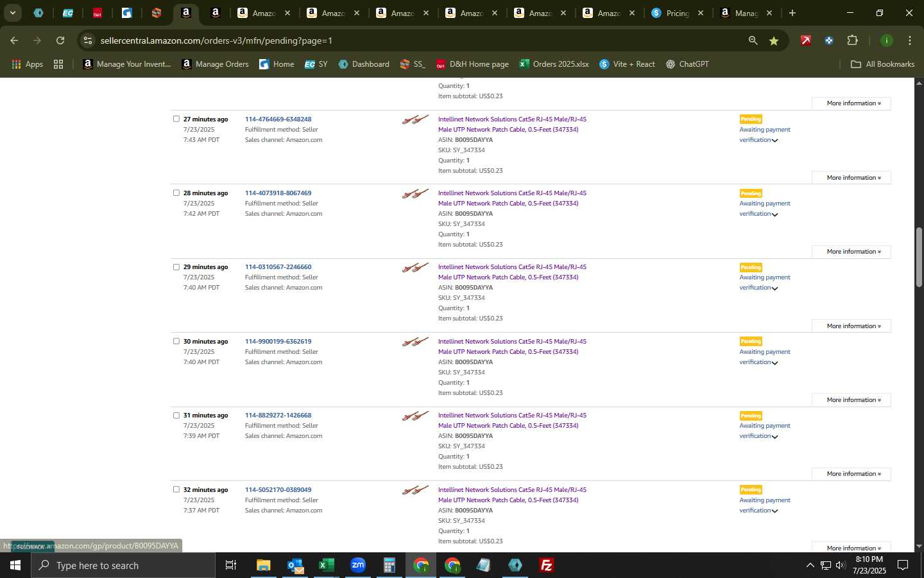The height and width of the screenshot is (578, 924).
Task: Open the All Bookmarks folder
Action: (882, 64)
